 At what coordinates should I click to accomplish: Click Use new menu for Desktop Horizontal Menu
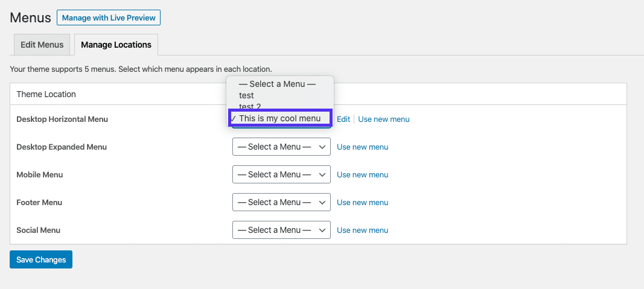point(383,119)
